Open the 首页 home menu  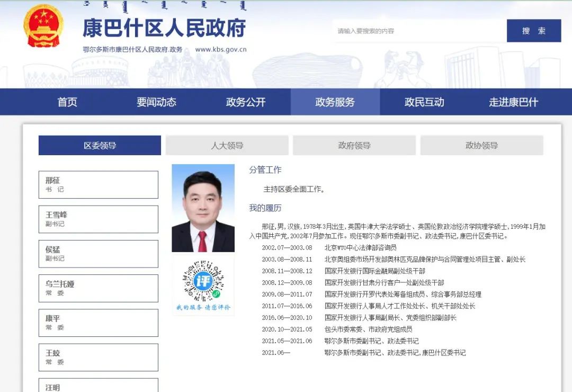coord(67,102)
